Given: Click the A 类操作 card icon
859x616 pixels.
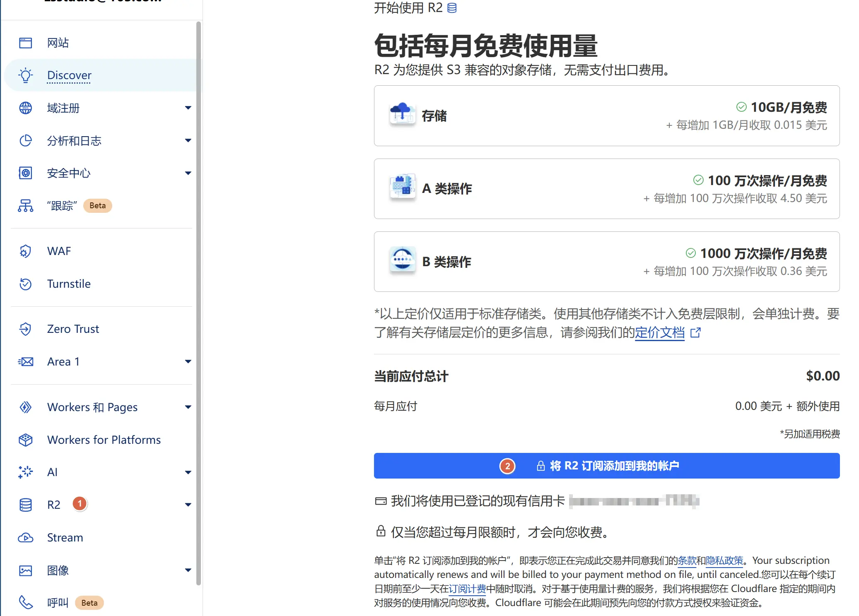Looking at the screenshot, I should pos(402,187).
